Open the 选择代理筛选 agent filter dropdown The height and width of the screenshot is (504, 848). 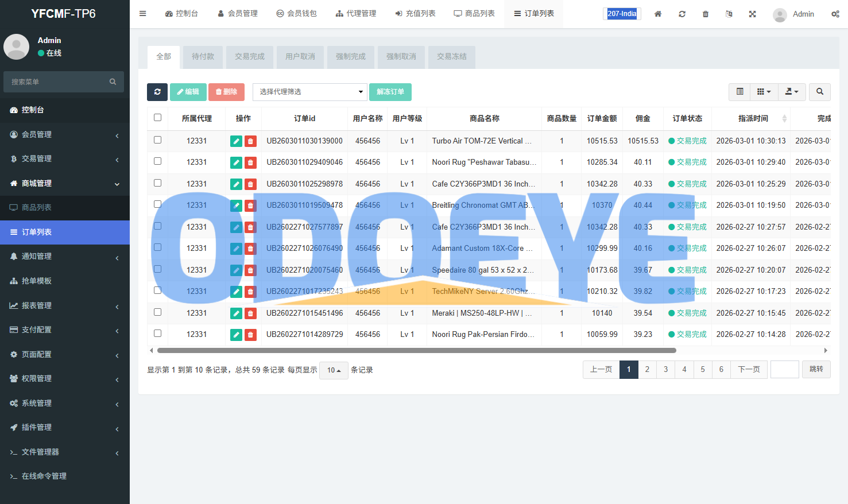click(x=310, y=92)
